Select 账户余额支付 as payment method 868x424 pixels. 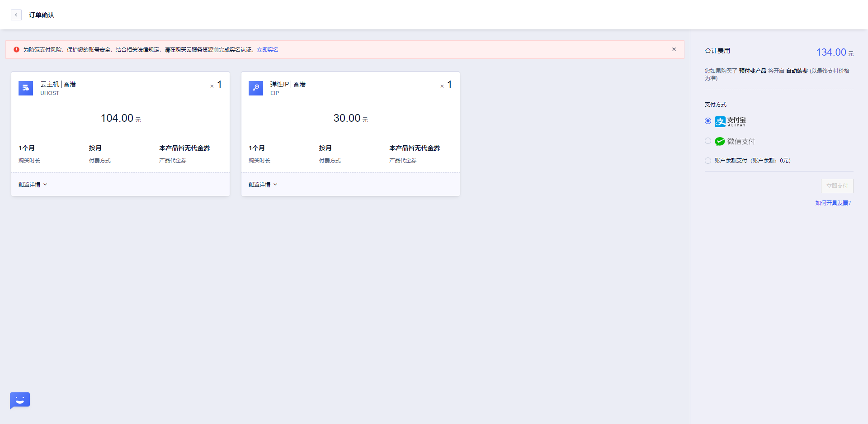(708, 161)
